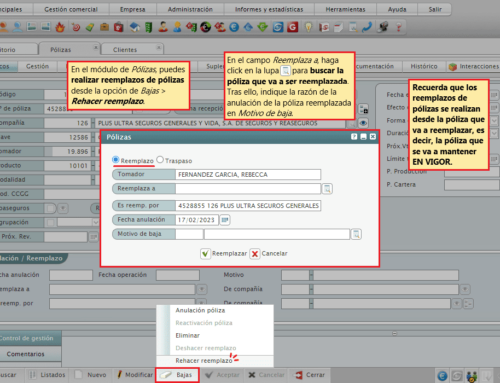Click the blue swirl square toolbar icon

(278, 27)
